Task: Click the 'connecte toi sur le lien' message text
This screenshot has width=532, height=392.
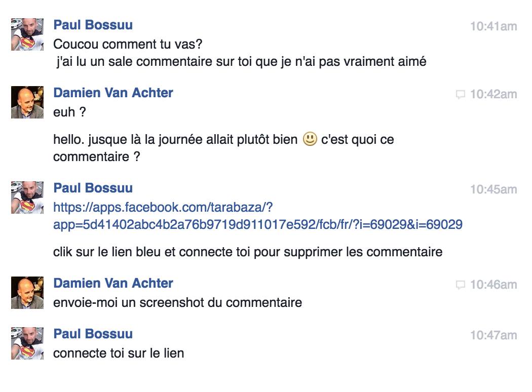Action: (x=119, y=353)
